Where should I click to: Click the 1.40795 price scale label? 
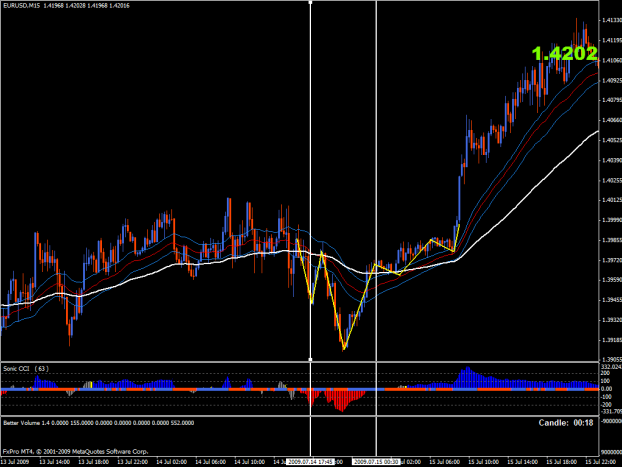pos(612,100)
